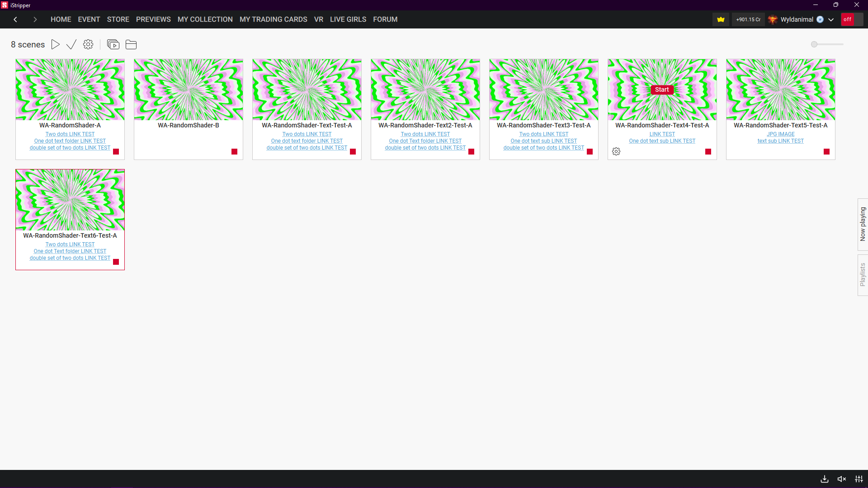
Task: Click the checkmark select-all icon
Action: (71, 44)
